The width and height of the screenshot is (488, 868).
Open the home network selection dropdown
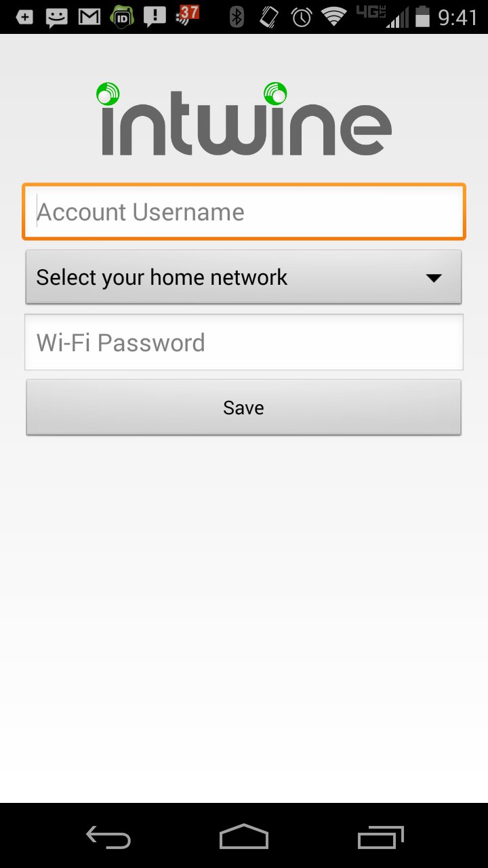243,277
